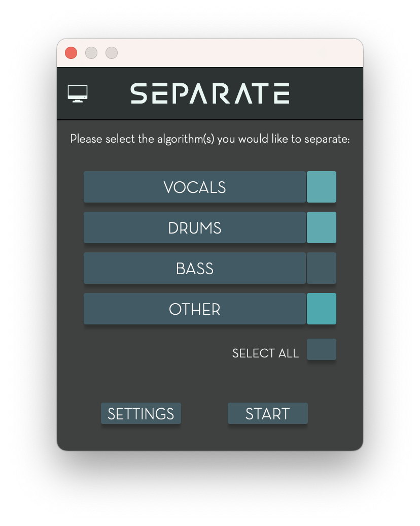Click the SEPARATE title logo
The image size is (420, 526).
click(210, 93)
